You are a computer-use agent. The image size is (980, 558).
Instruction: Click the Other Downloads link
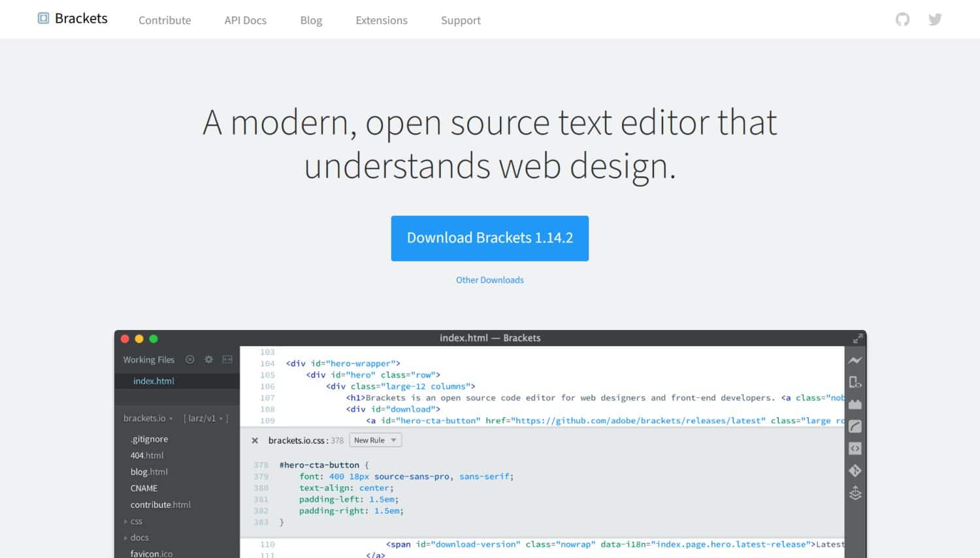click(x=490, y=280)
